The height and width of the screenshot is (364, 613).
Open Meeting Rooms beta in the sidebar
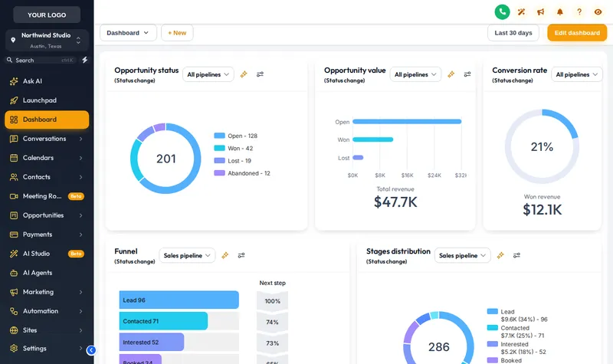click(x=47, y=196)
